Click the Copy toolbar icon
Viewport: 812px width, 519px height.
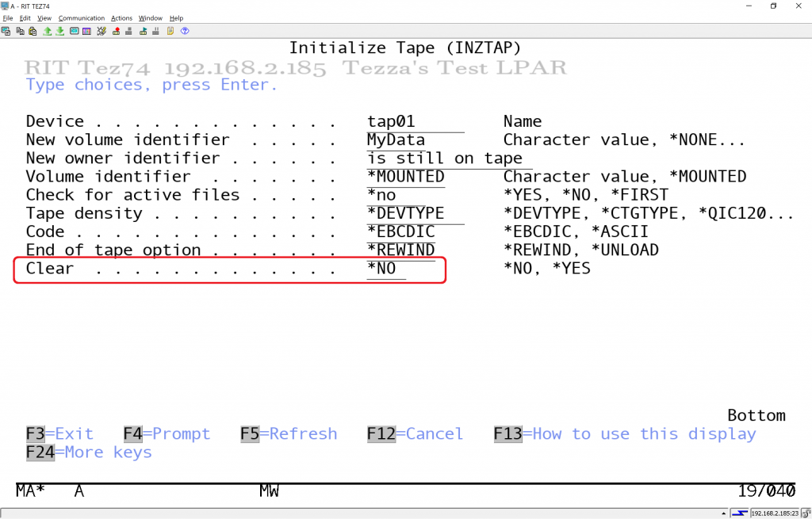coord(20,32)
